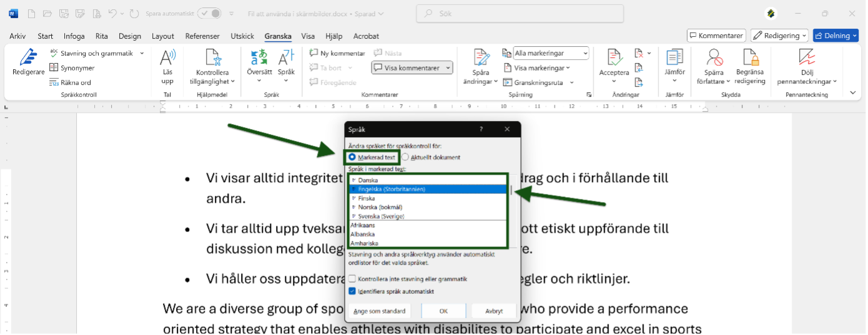Viewport: 868px width, 335px height.
Task: Select the Markerad text radio button
Action: click(353, 157)
